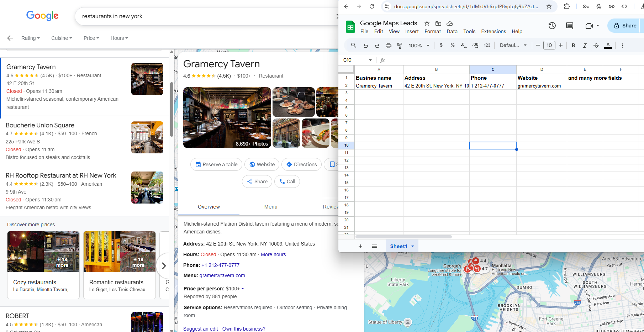Switch to the Menu tab for Gramercy Tavern

(271, 207)
